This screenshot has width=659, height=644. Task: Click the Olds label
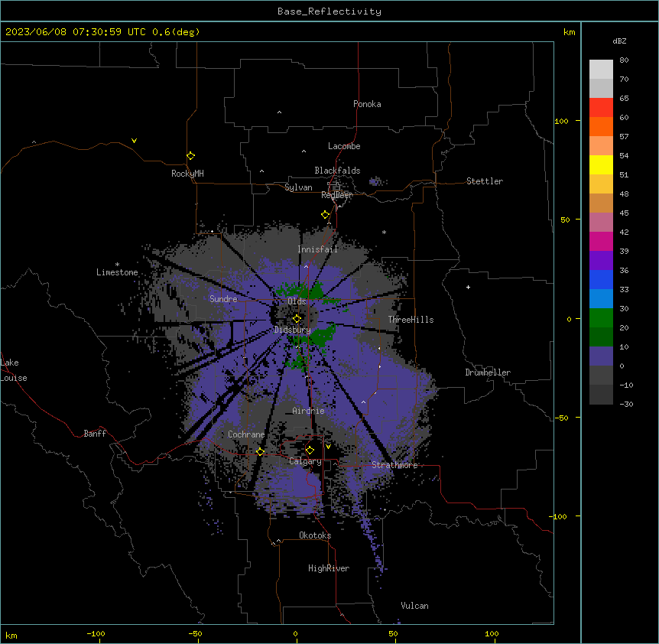297,301
